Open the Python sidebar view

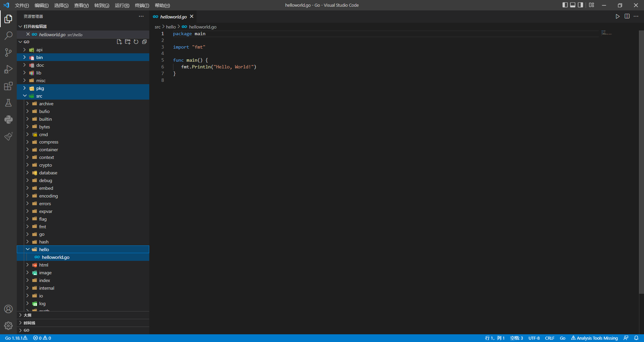click(8, 120)
